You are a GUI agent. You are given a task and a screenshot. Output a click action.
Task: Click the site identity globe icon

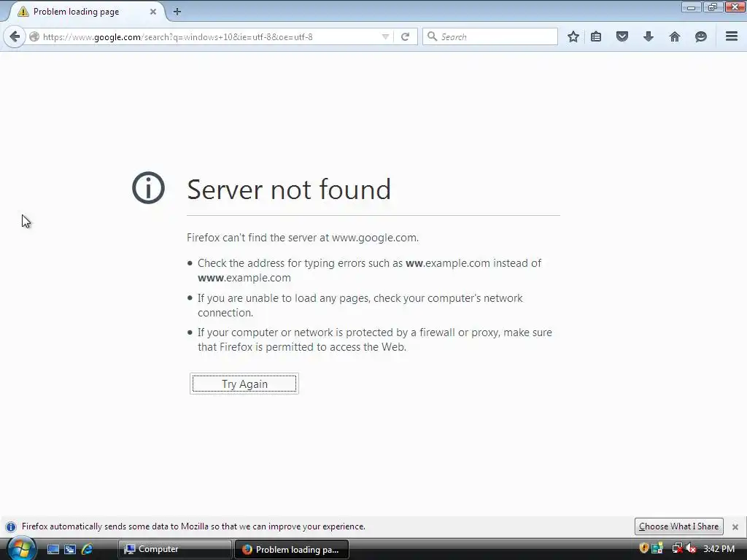point(34,36)
